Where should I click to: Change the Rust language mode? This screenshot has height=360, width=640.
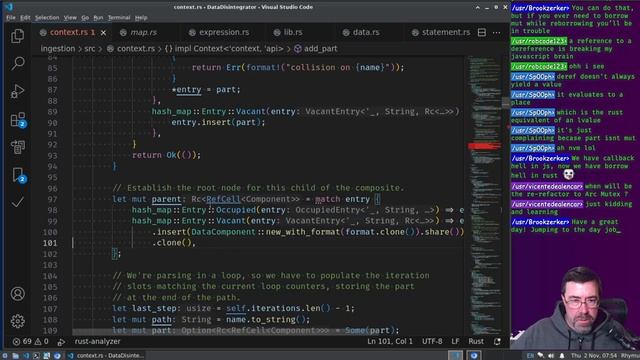click(476, 341)
